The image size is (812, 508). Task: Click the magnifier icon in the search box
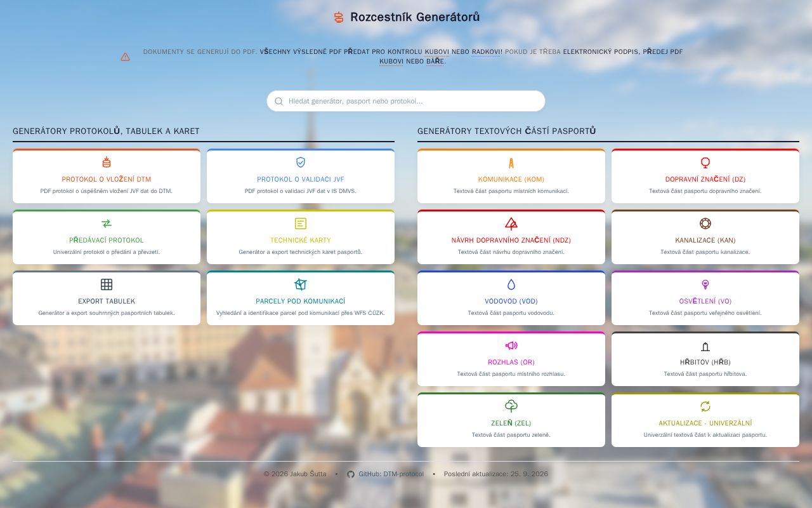[x=279, y=101]
